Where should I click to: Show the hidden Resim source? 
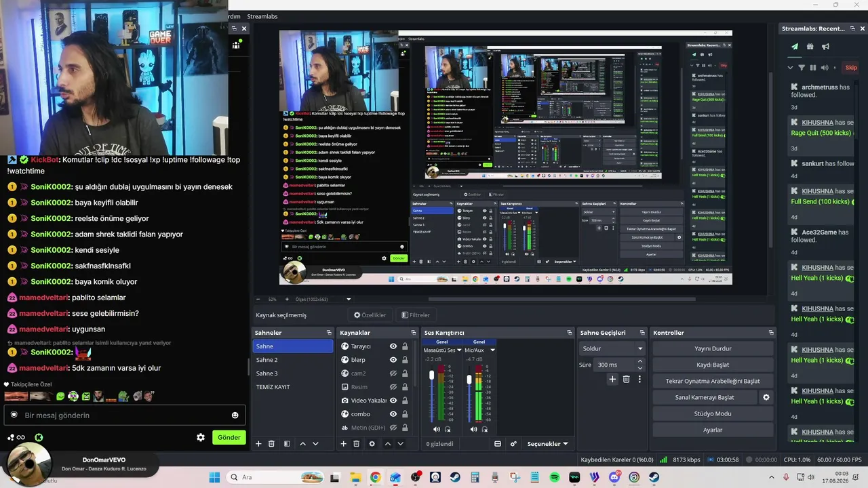[x=393, y=387]
